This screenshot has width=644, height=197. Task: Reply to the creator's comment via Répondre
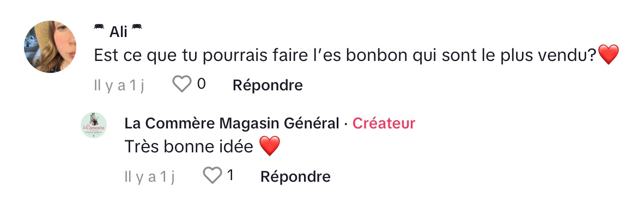click(x=295, y=177)
